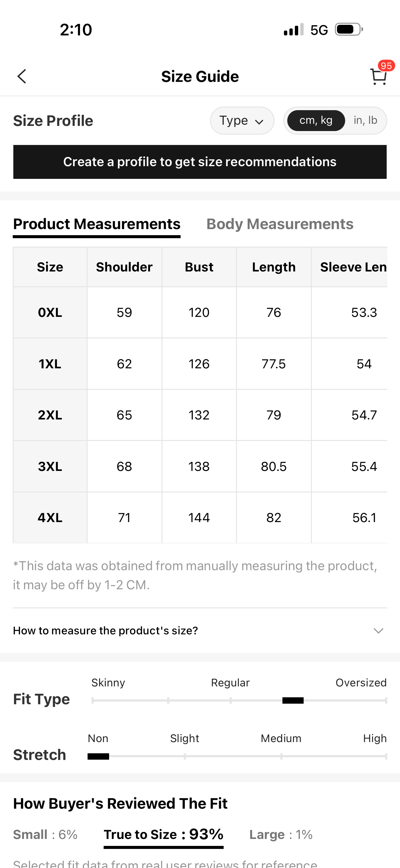Tap Create a profile to get size recommendations
Viewport: 400px width, 868px height.
click(x=200, y=162)
